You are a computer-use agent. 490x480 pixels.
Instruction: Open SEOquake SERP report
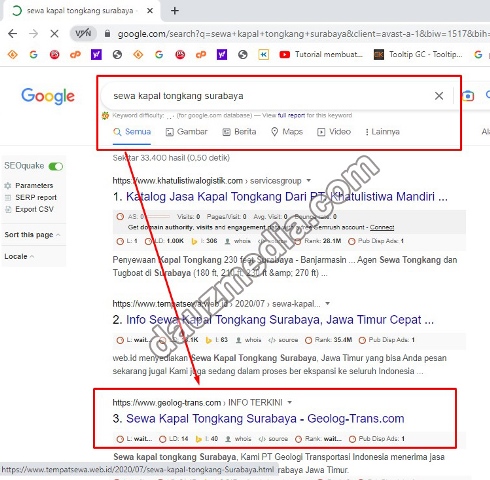pos(31,197)
